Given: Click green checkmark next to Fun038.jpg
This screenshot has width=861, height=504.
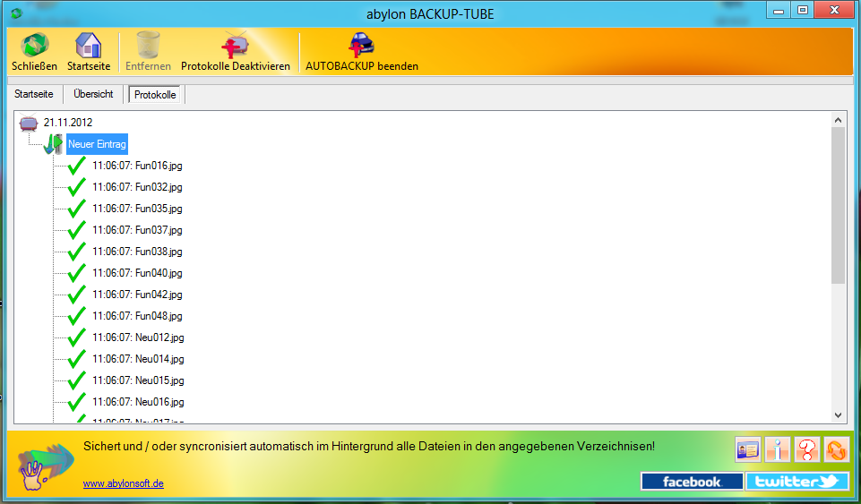Looking at the screenshot, I should point(77,252).
